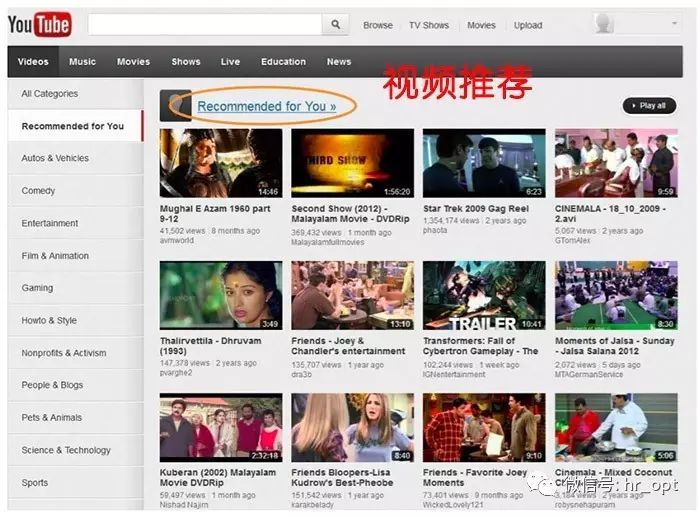Screen dimensions: 700x517
Task: Open the GTomAlex uploader link
Action: coord(572,240)
